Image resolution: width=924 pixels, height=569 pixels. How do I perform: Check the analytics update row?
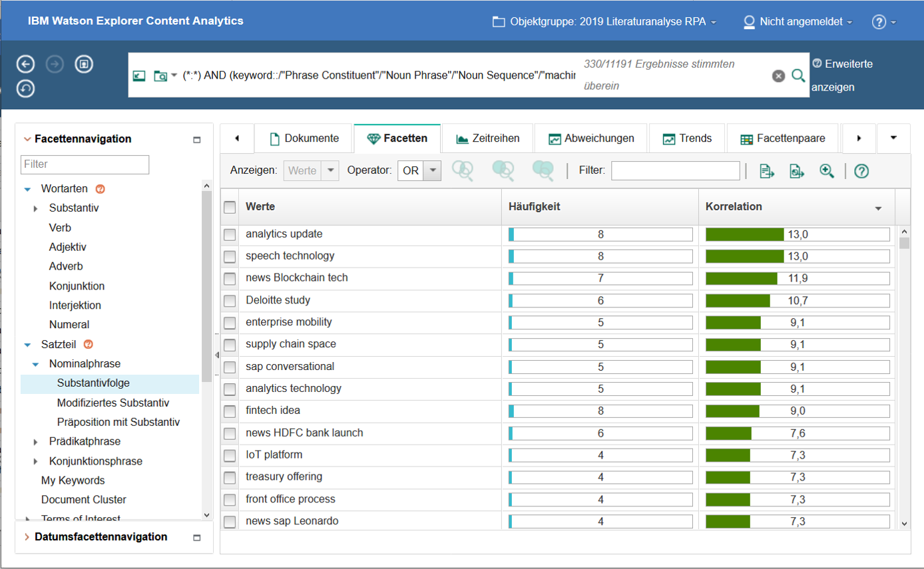pos(230,234)
